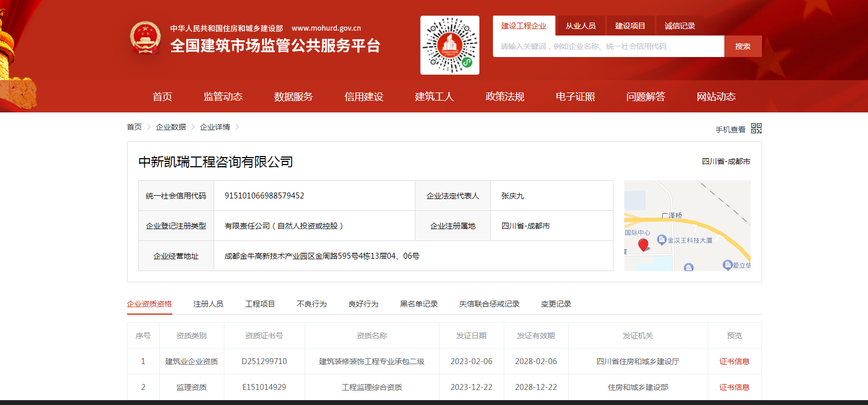View 变更记录 tab
Image resolution: width=868 pixels, height=405 pixels.
coord(556,304)
